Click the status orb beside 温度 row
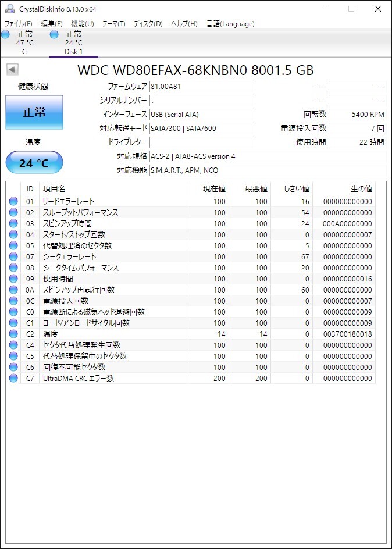The height and width of the screenshot is (549, 392). pyautogui.click(x=13, y=334)
